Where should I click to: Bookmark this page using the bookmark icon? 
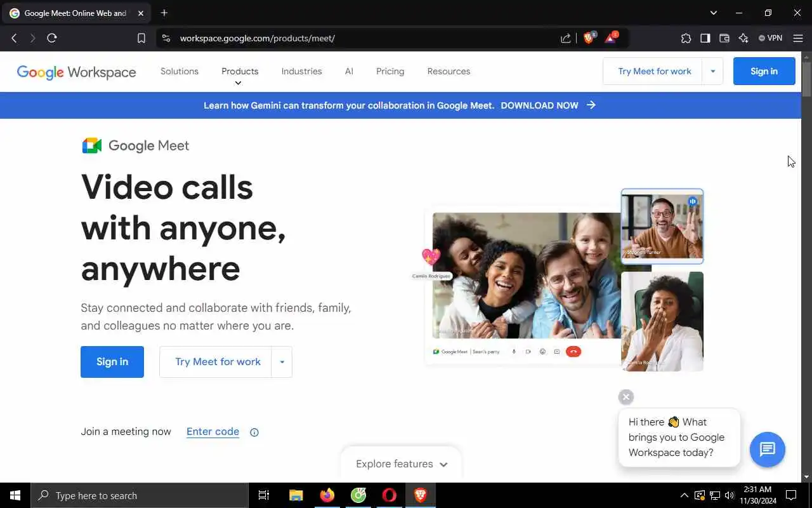[x=141, y=38]
